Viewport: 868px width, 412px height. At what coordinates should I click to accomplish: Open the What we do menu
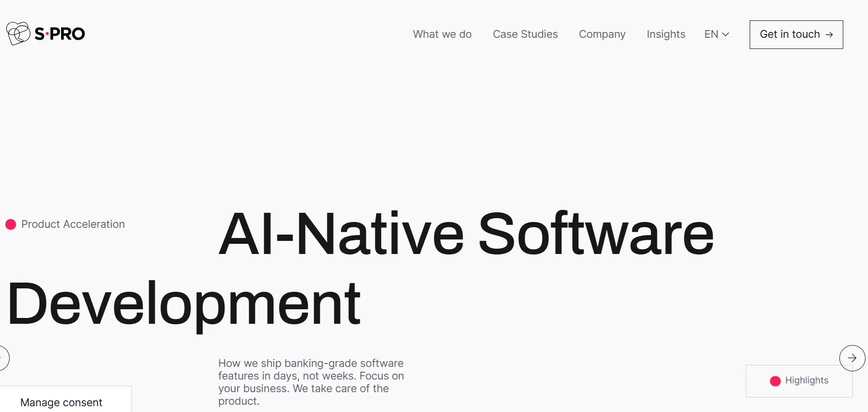[442, 34]
